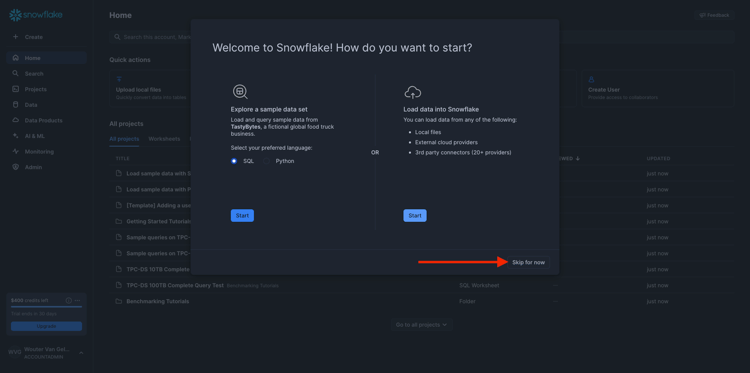Click the Snowflake logo in the sidebar
Image resolution: width=750 pixels, height=373 pixels.
36,15
